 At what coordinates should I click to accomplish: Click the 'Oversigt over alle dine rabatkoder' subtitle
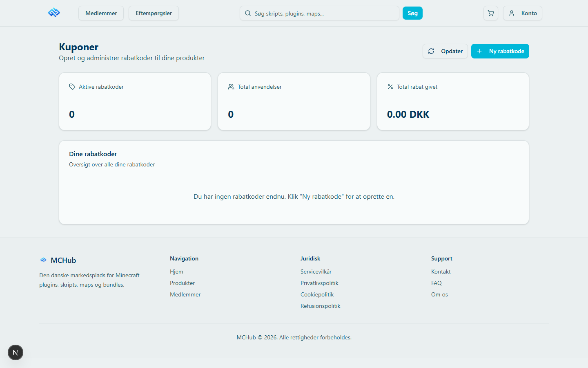click(x=112, y=164)
